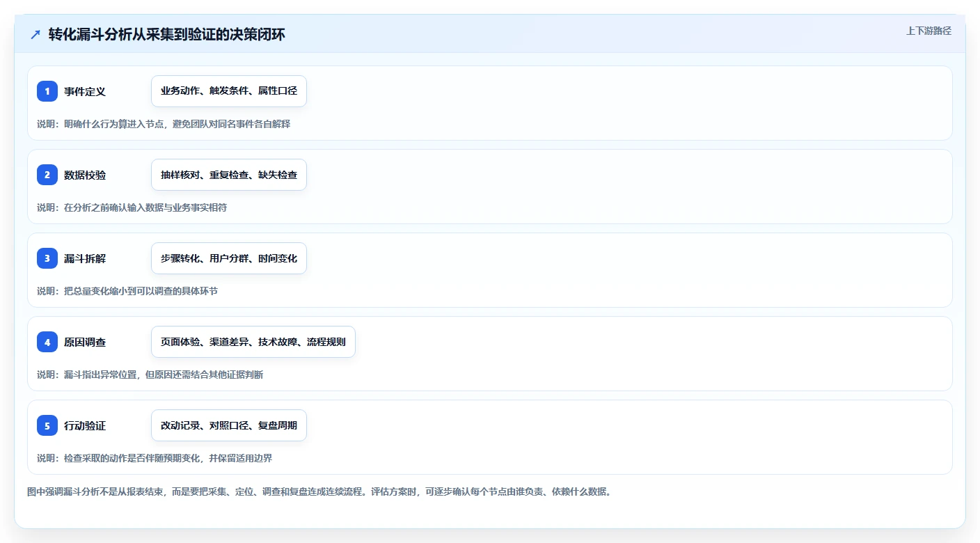The width and height of the screenshot is (980, 543).
Task: Click the 上下游路径 label
Action: pyautogui.click(x=928, y=31)
